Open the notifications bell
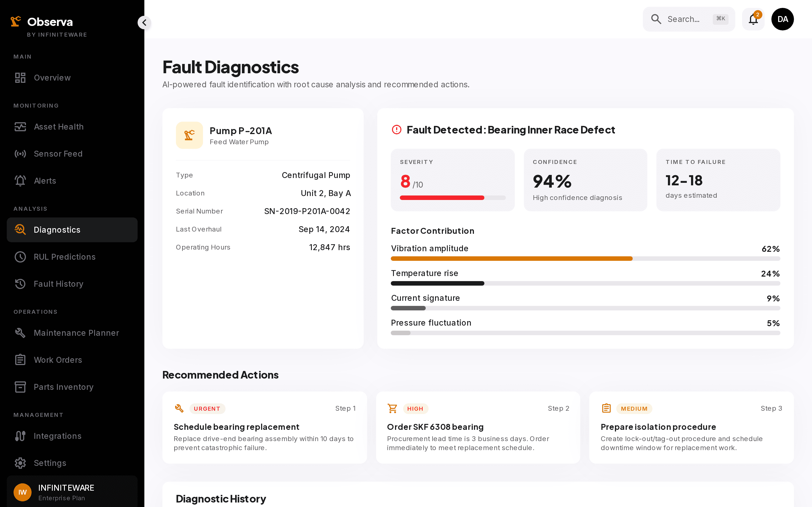 pos(753,19)
